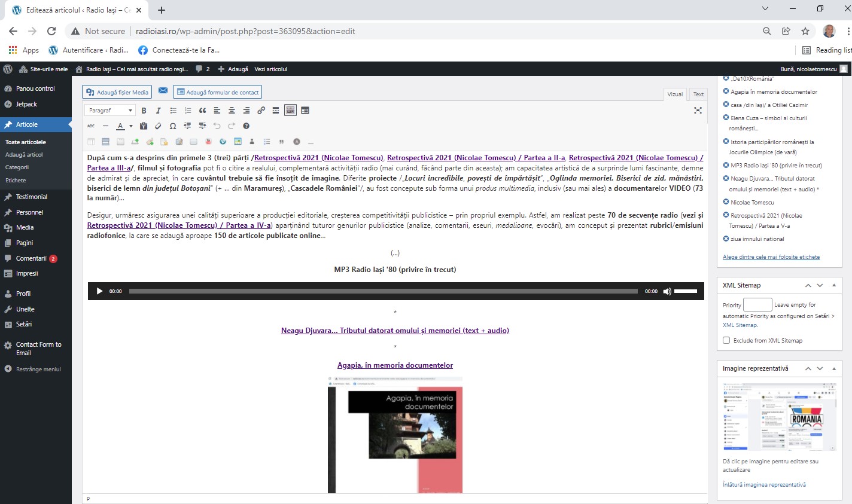This screenshot has width=852, height=504.
Task: Open the text color dropdown arrow
Action: coord(131,126)
